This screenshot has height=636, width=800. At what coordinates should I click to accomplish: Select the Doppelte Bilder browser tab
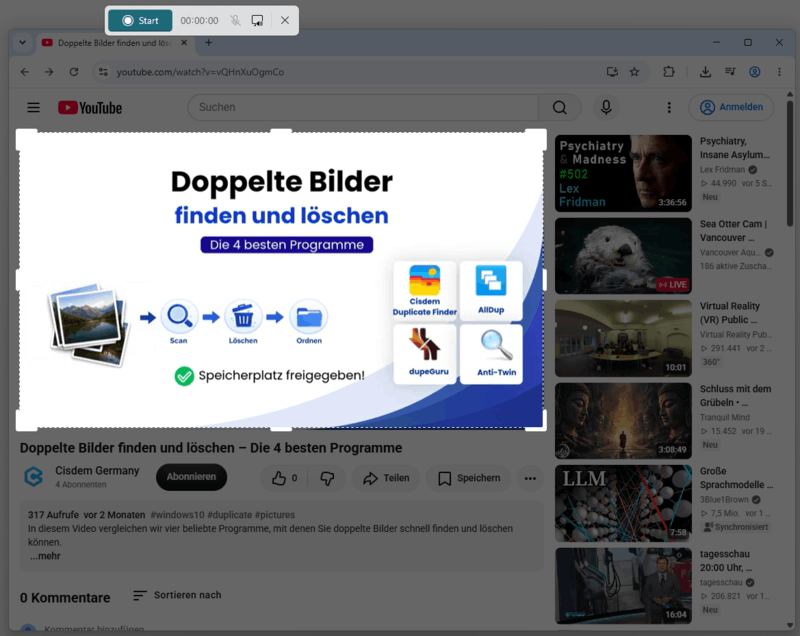pyautogui.click(x=115, y=43)
